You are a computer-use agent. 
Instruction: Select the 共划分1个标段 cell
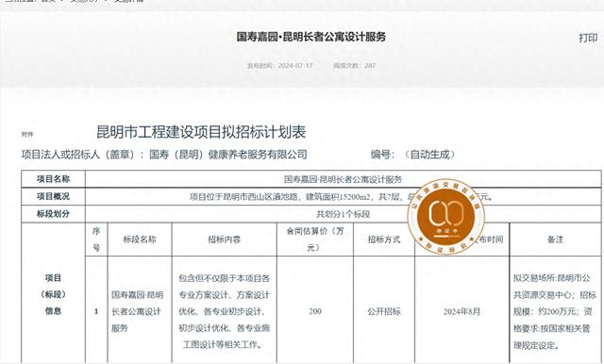point(344,214)
